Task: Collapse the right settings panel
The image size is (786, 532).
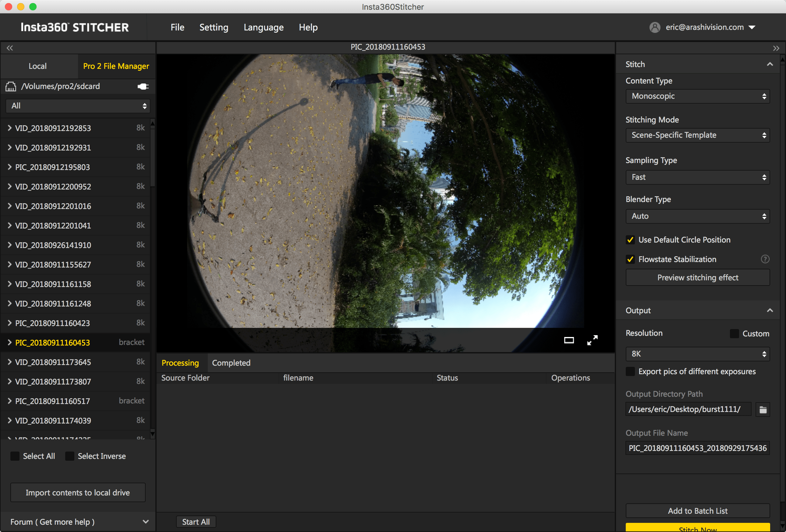Action: click(776, 48)
